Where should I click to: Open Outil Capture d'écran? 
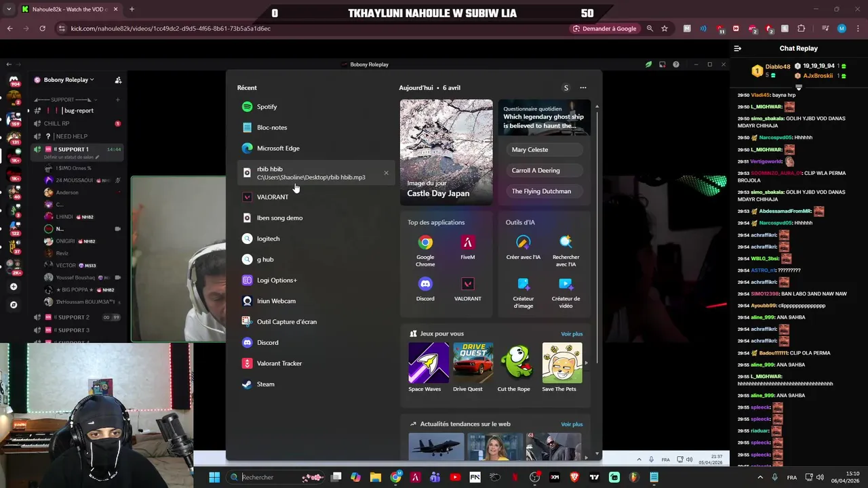pos(315,322)
